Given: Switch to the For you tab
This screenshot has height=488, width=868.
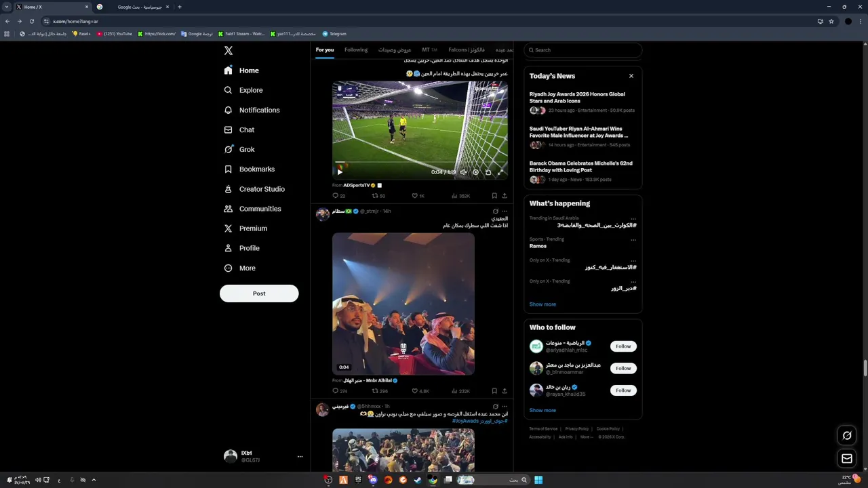Looking at the screenshot, I should (x=325, y=50).
